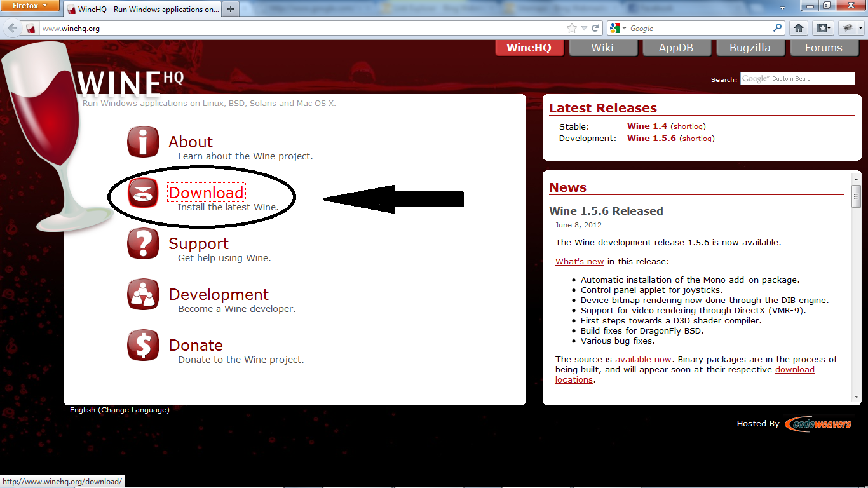Open the Wine 1.5.6 development release link
This screenshot has width=868, height=488.
pos(651,138)
